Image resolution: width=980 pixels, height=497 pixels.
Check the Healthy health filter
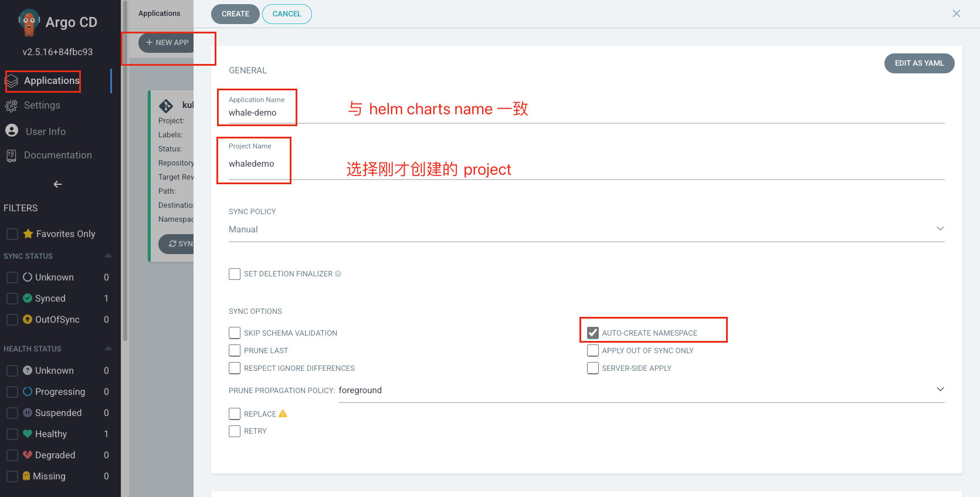click(12, 434)
